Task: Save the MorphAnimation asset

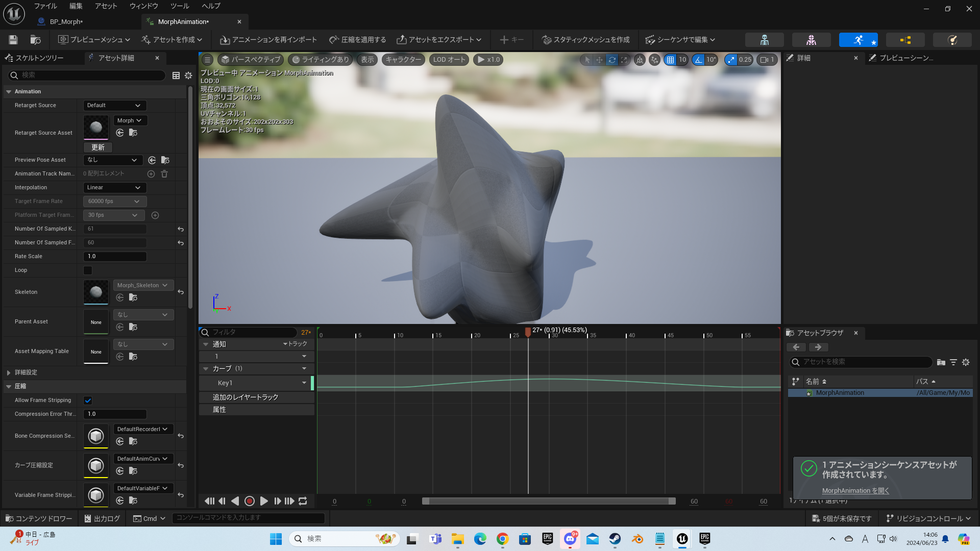Action: point(13,39)
